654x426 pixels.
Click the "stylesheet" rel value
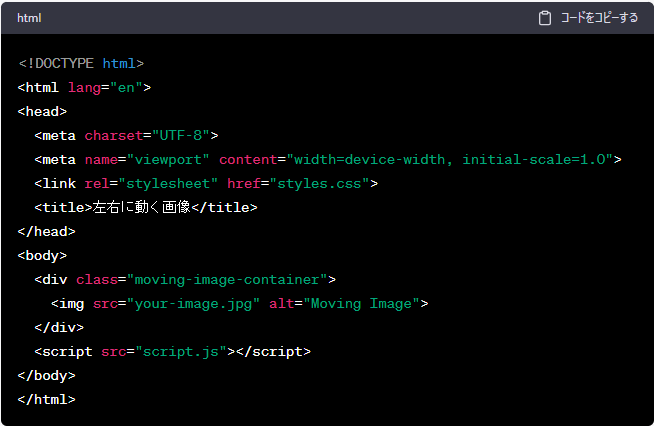click(164, 183)
